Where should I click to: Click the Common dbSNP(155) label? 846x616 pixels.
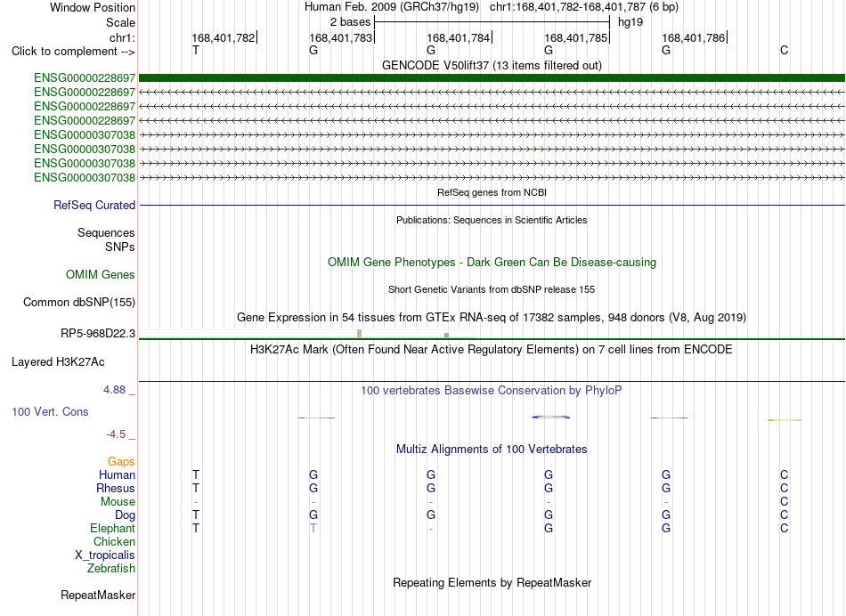(78, 302)
